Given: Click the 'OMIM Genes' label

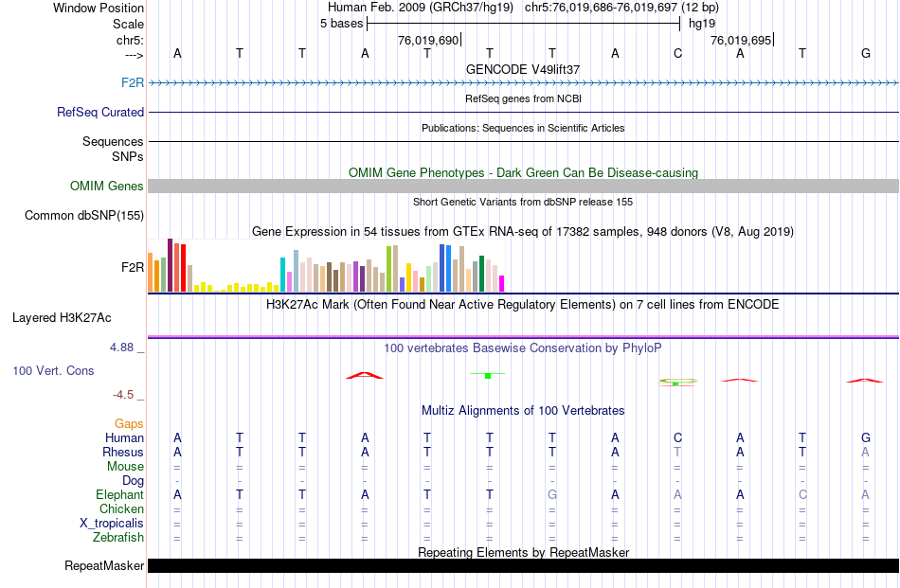Looking at the screenshot, I should (106, 186).
